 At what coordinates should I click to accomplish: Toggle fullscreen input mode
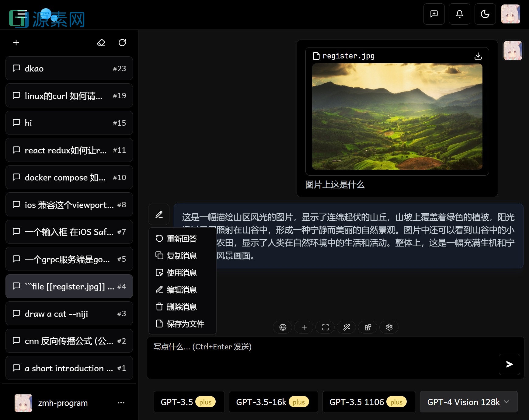325,327
